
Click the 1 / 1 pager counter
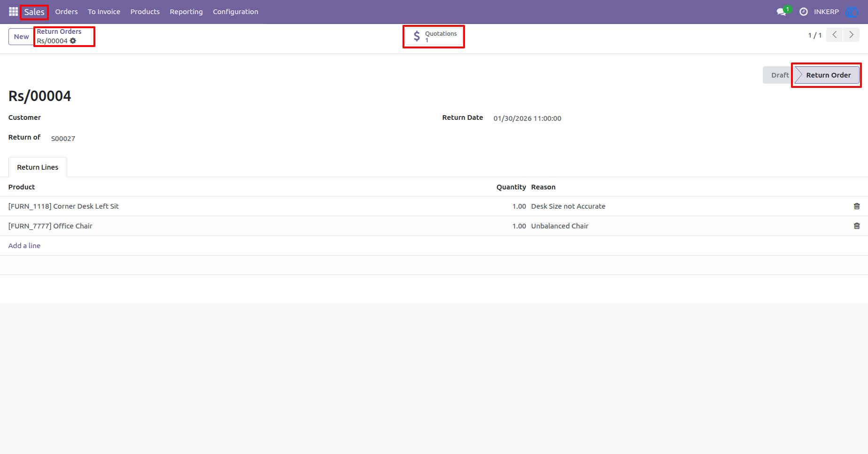[x=815, y=35]
